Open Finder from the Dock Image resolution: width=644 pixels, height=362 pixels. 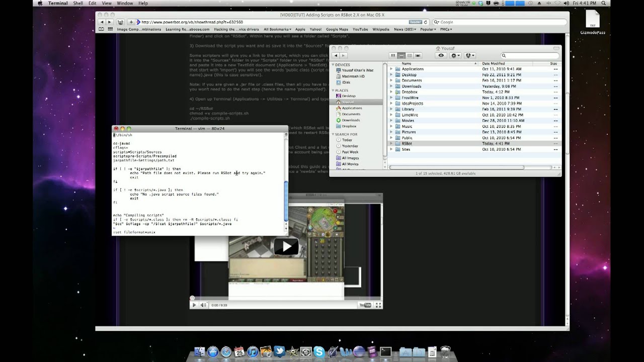click(x=200, y=352)
